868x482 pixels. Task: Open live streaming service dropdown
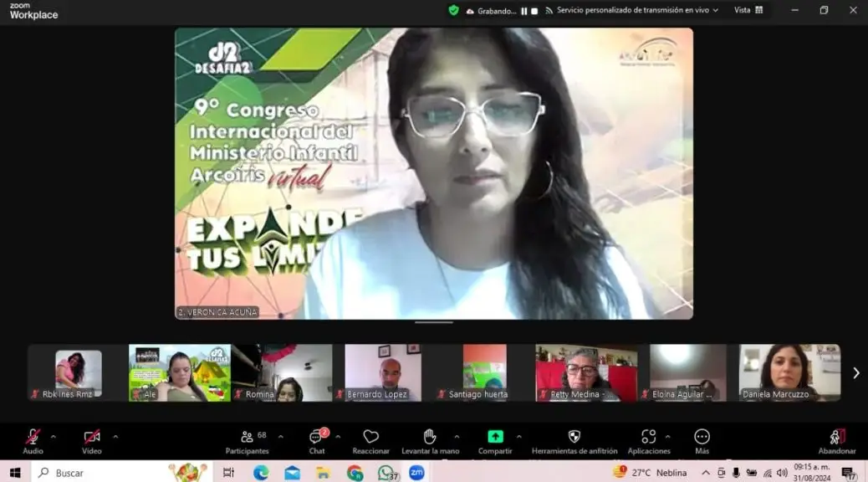(631, 10)
